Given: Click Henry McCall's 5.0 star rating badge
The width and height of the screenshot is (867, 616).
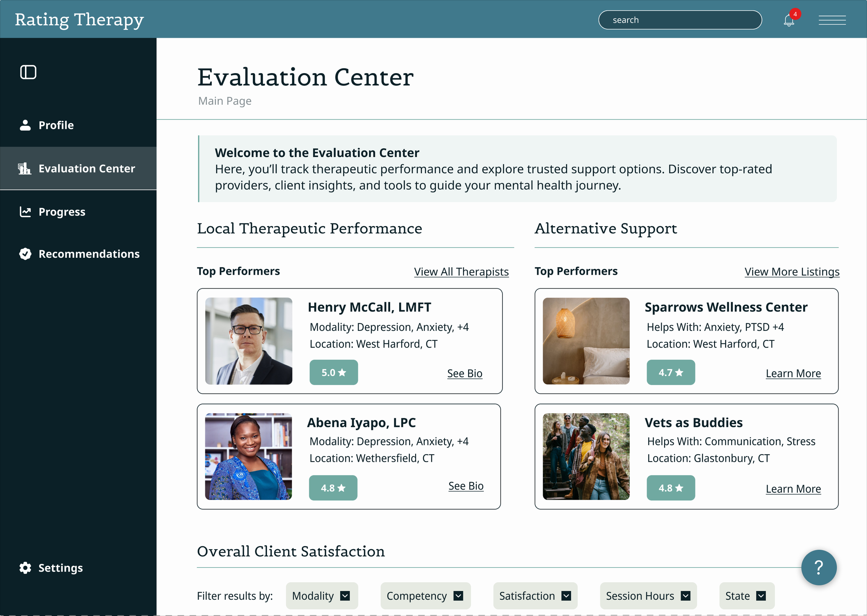Looking at the screenshot, I should pyautogui.click(x=333, y=372).
